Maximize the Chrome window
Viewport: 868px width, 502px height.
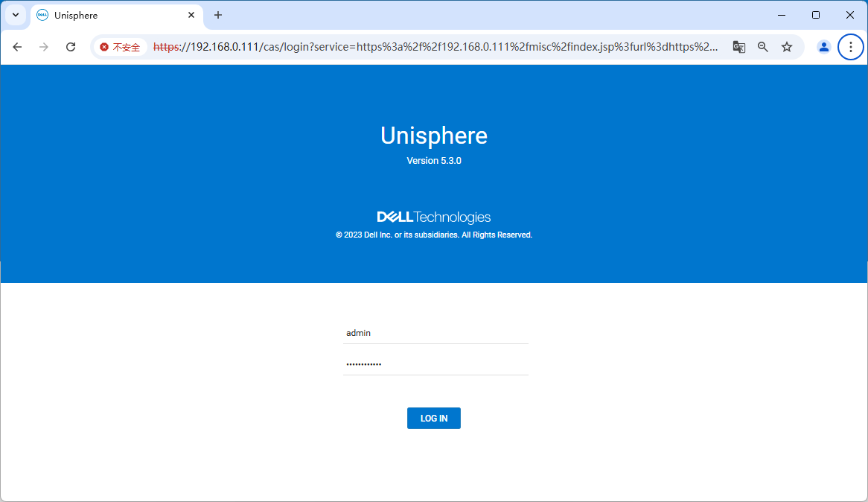816,15
